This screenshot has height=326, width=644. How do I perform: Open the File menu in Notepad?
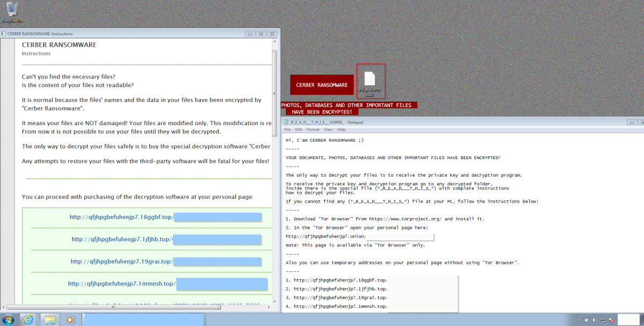click(x=287, y=129)
